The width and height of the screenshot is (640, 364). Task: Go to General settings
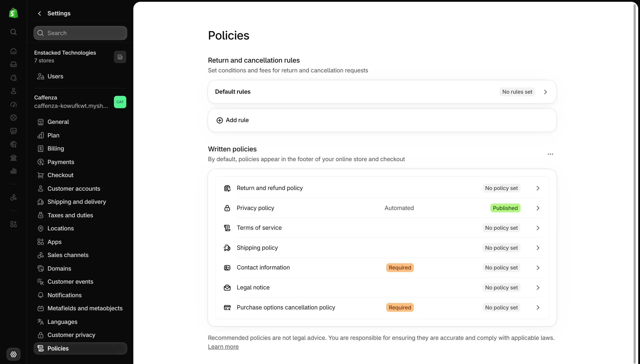click(80, 122)
